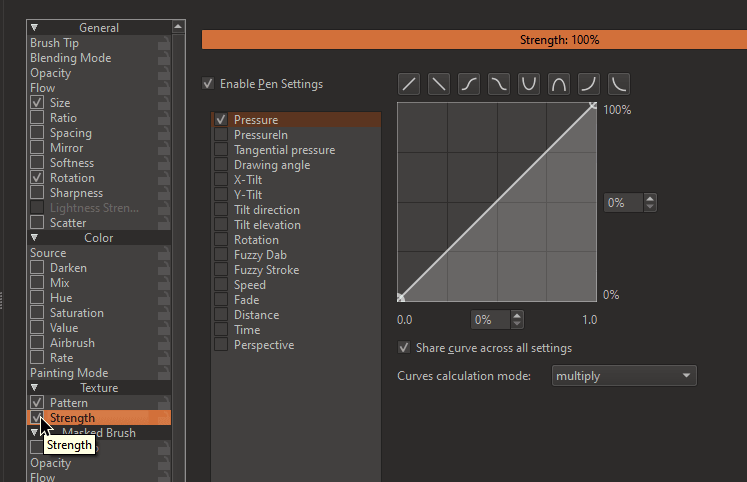Collapse the General section

pos(35,28)
